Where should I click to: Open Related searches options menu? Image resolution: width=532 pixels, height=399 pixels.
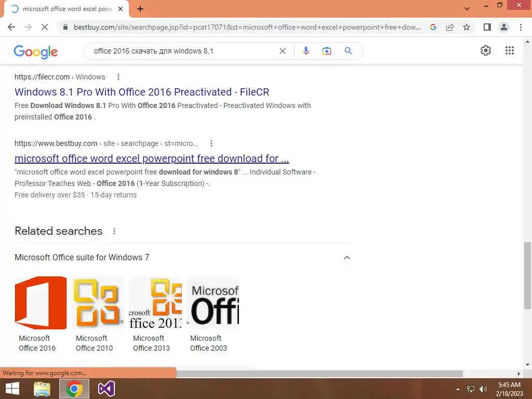pyautogui.click(x=114, y=231)
